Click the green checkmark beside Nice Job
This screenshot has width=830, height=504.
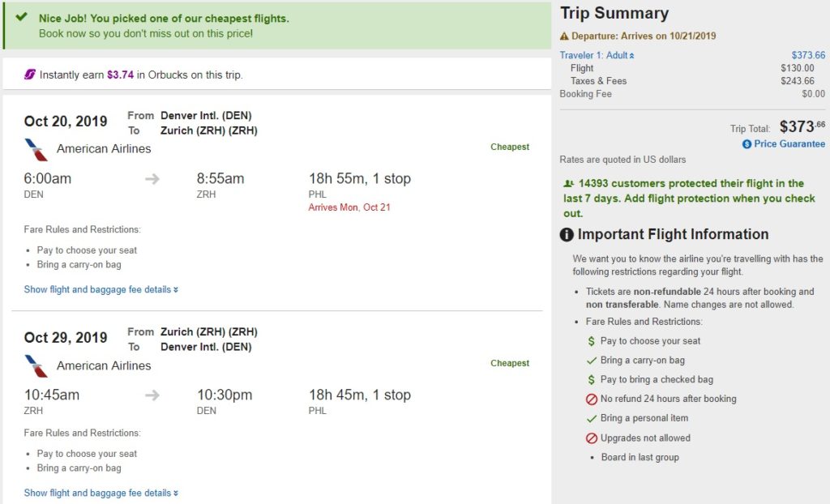(21, 17)
